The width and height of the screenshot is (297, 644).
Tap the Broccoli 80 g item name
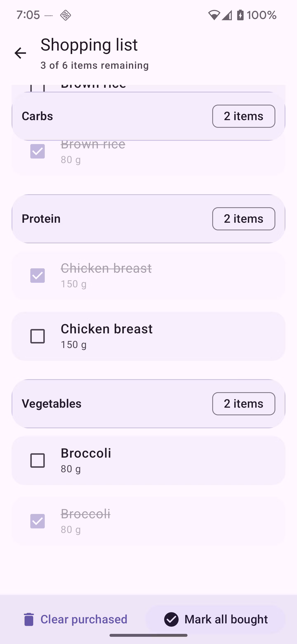click(x=86, y=453)
